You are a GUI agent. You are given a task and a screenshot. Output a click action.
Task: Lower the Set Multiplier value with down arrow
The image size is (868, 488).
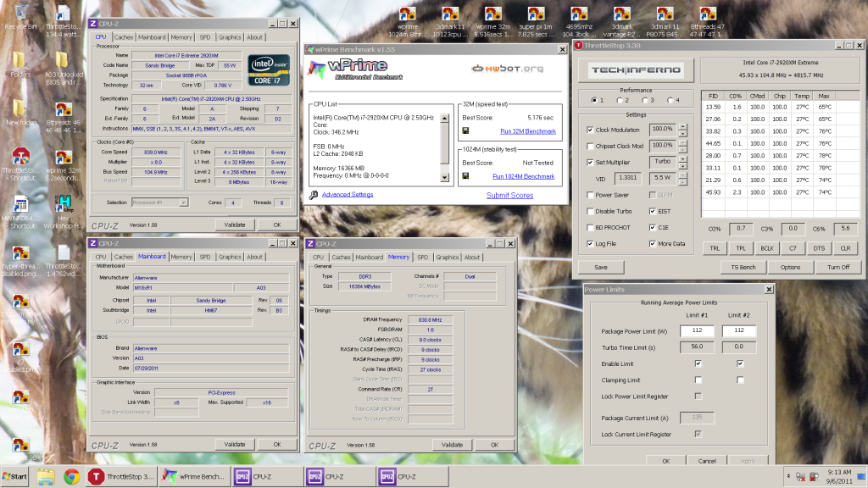pyautogui.click(x=682, y=166)
